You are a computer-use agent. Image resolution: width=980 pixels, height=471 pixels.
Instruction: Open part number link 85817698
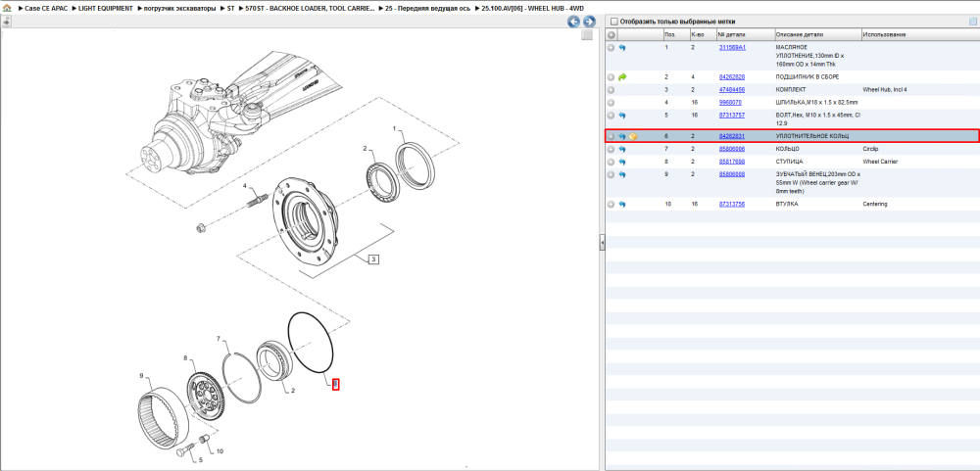pos(731,162)
